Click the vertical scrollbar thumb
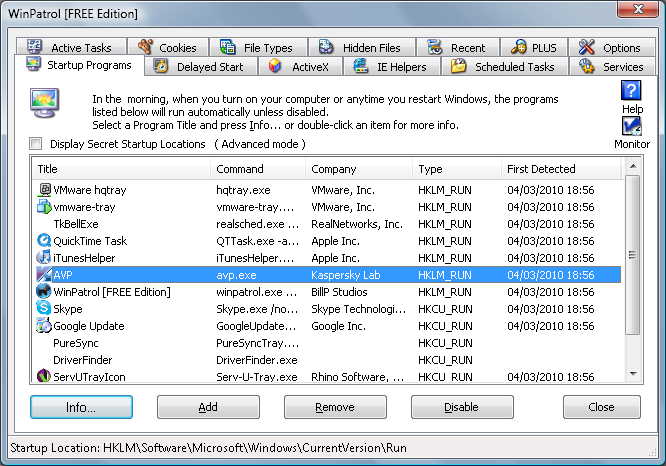666x466 pixels. click(x=633, y=255)
